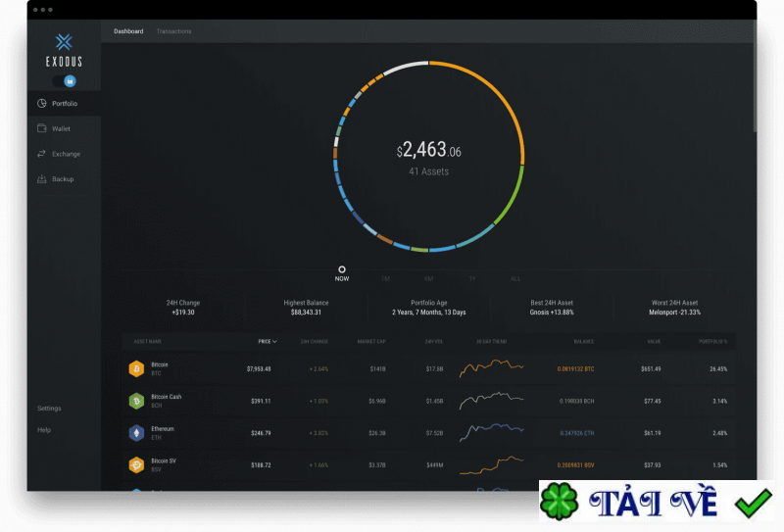Click the Exodus X logo icon
784x532 pixels.
pyautogui.click(x=64, y=42)
